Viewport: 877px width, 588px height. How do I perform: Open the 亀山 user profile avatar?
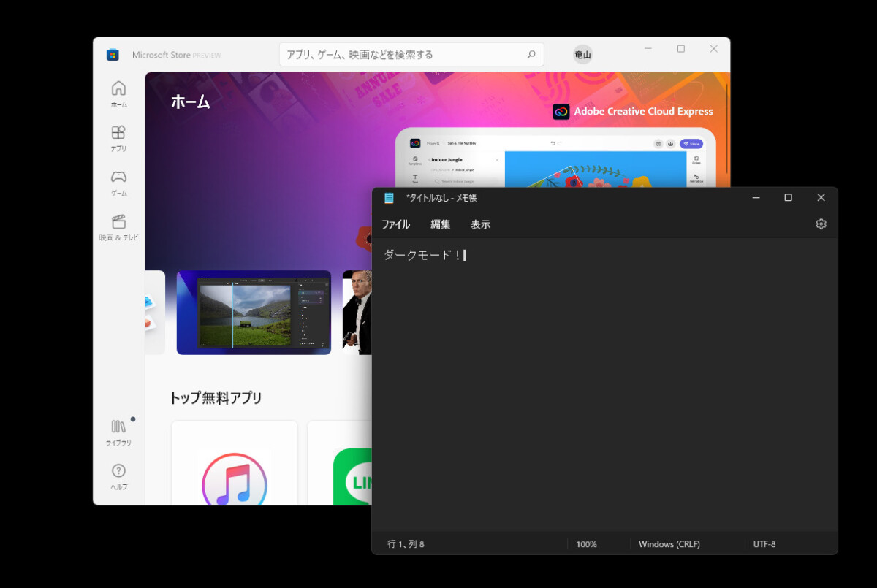pos(582,55)
